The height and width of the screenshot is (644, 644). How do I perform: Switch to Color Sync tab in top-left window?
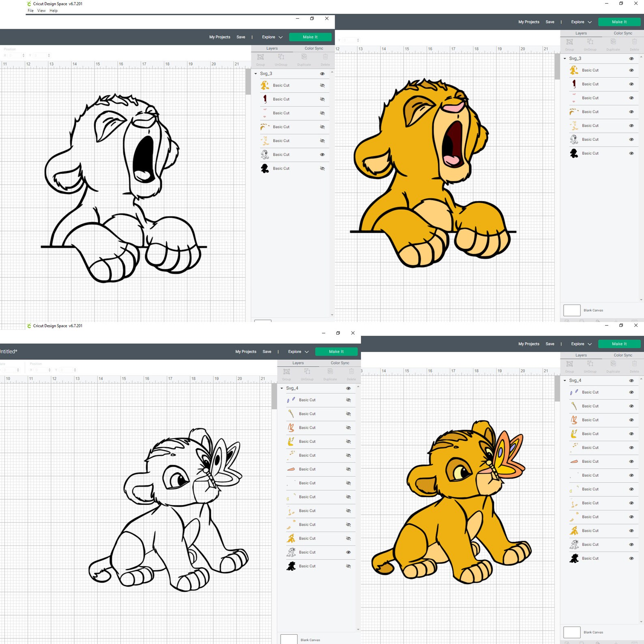point(314,48)
